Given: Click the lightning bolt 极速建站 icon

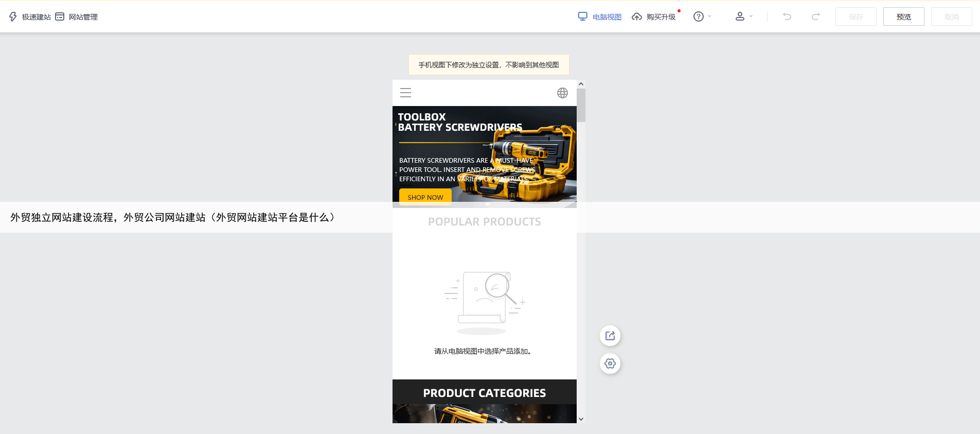Looking at the screenshot, I should [13, 17].
